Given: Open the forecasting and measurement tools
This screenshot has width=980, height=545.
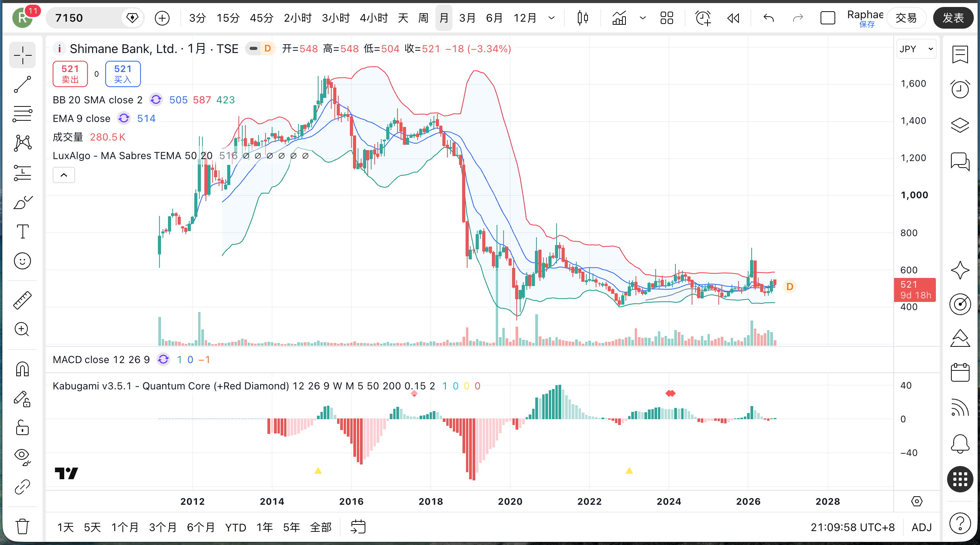Looking at the screenshot, I should click(x=22, y=173).
